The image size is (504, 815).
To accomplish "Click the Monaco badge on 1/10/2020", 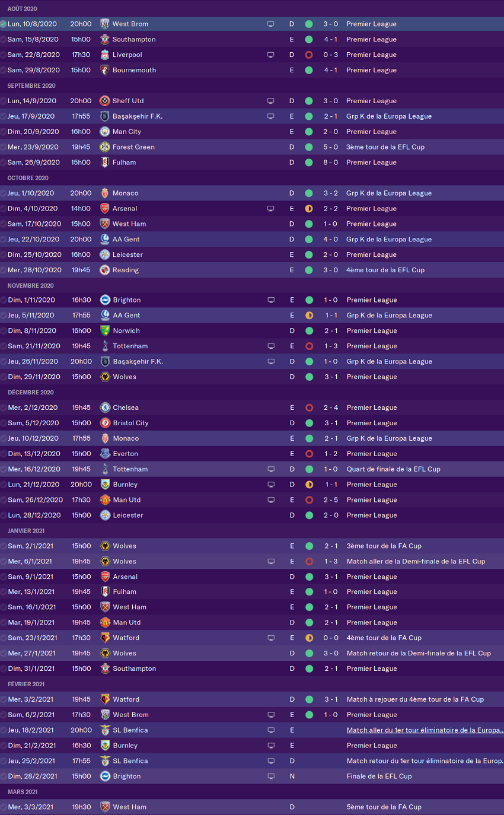I will pyautogui.click(x=105, y=193).
